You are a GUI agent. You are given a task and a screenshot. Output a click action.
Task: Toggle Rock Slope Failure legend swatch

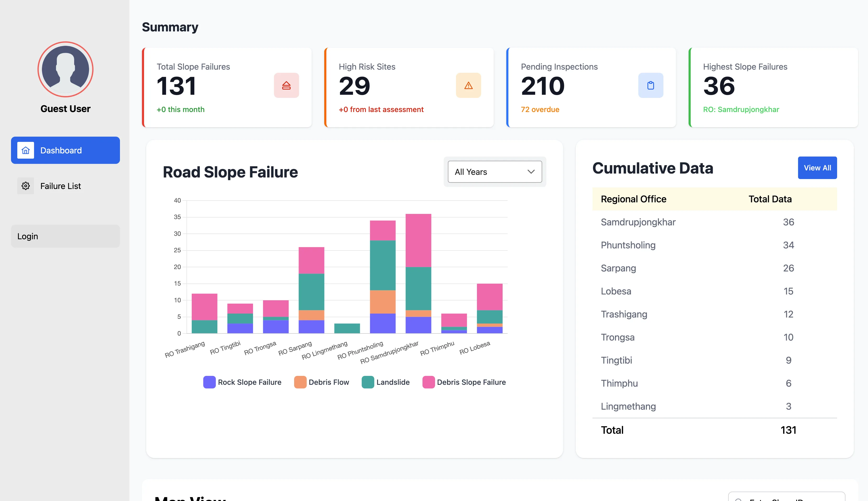point(209,382)
